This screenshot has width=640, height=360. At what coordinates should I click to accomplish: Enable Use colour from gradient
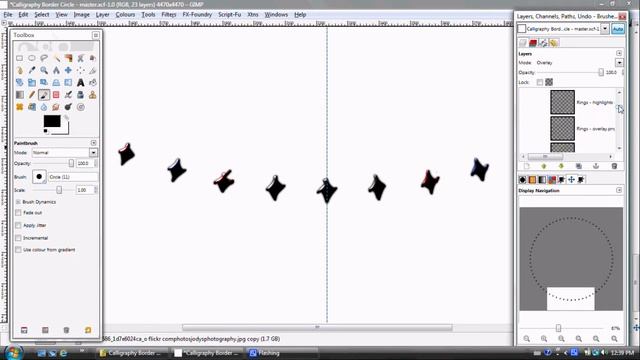[x=18, y=250]
